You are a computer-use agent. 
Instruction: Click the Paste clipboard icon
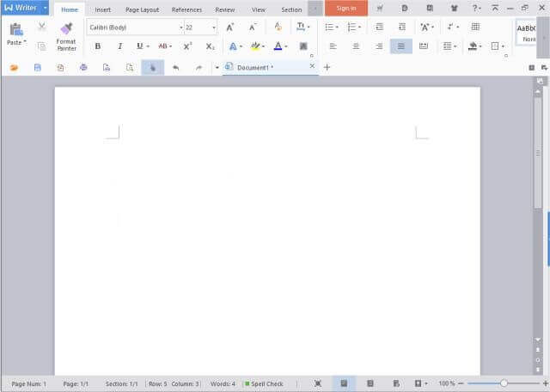pyautogui.click(x=15, y=34)
